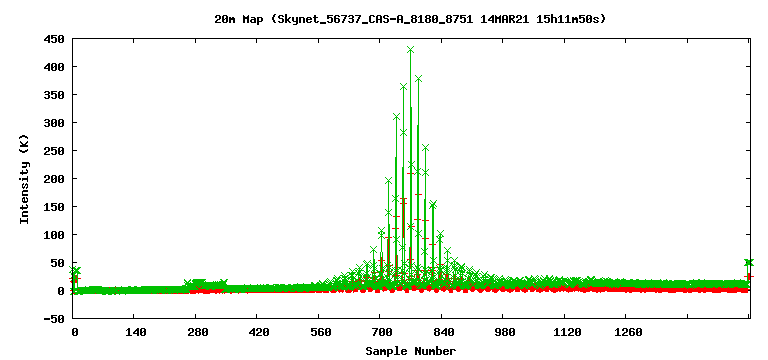768x360 pixels.
Task: Click the 200 tick label on y-axis
Action: click(x=55, y=179)
